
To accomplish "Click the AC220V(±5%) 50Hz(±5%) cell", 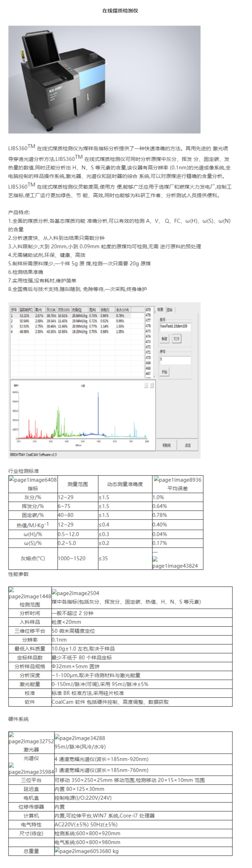I will (x=143, y=824).
